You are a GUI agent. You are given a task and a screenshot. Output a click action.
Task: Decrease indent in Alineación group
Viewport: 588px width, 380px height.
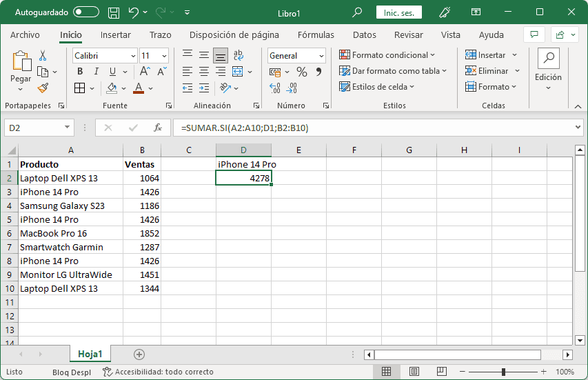[187, 88]
